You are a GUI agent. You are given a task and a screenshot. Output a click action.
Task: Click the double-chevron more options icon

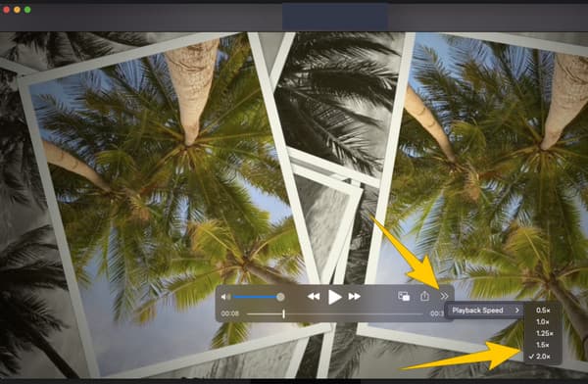tap(444, 296)
